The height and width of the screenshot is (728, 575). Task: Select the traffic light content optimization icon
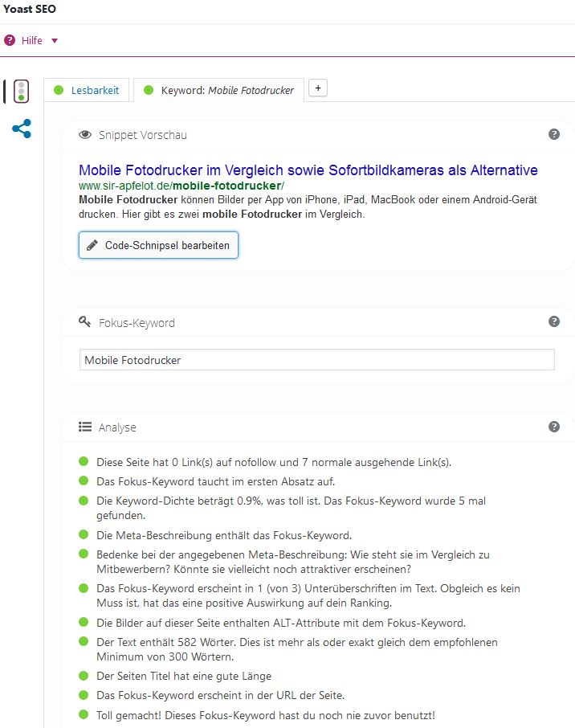pyautogui.click(x=22, y=92)
